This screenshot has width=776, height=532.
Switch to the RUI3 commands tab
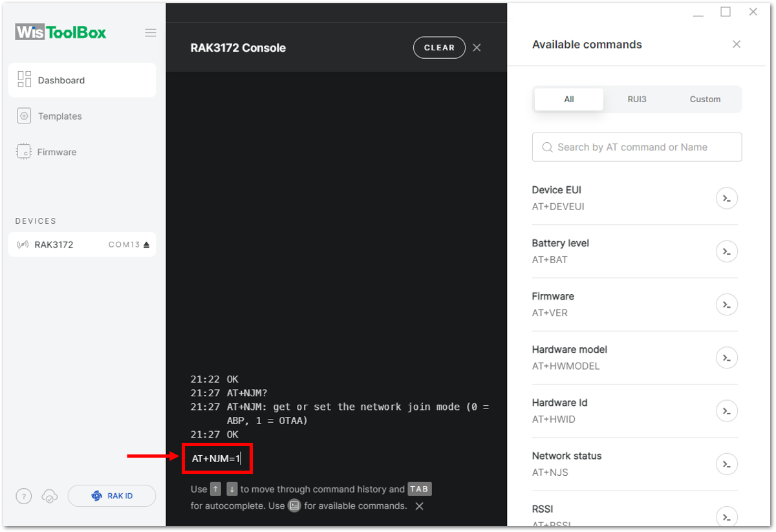coord(637,100)
